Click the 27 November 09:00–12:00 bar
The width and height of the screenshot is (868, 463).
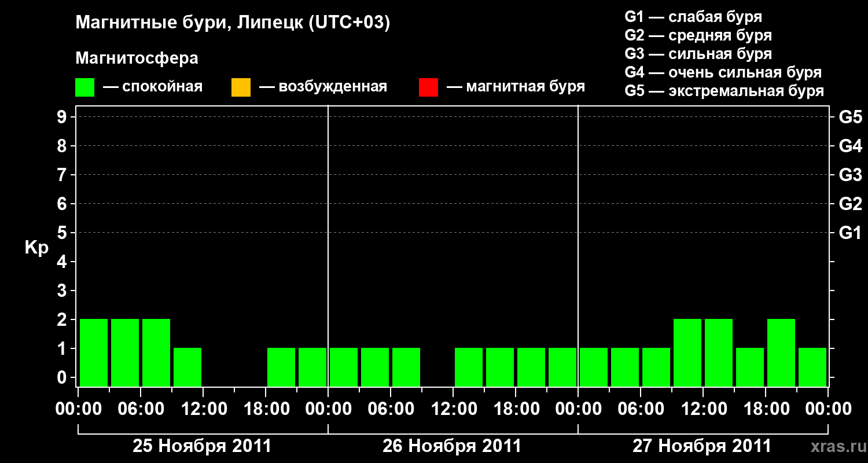pos(687,352)
